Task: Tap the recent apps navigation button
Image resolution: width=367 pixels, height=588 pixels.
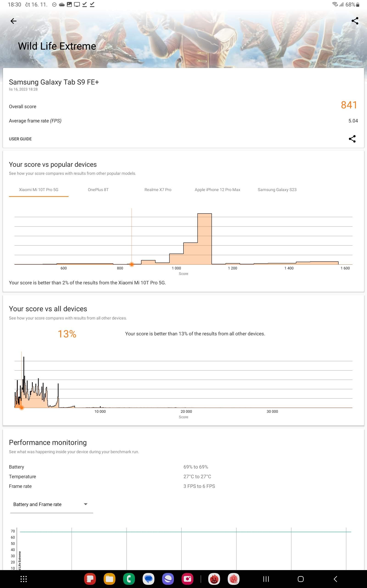Action: click(266, 579)
